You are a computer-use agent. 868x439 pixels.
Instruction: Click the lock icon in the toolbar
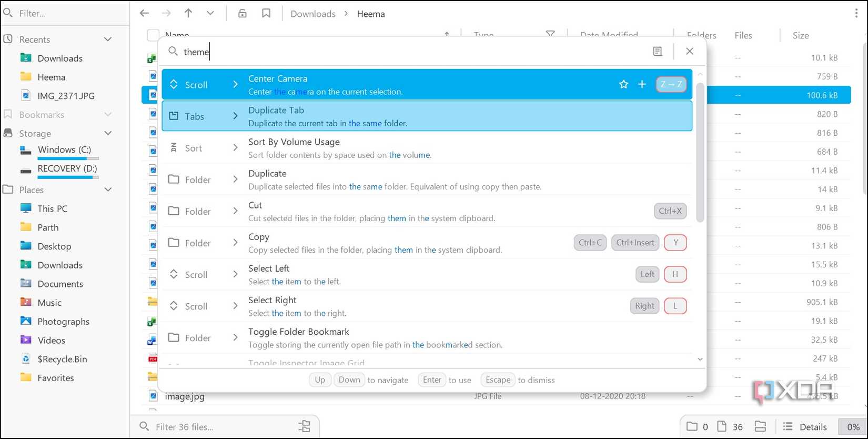(242, 14)
